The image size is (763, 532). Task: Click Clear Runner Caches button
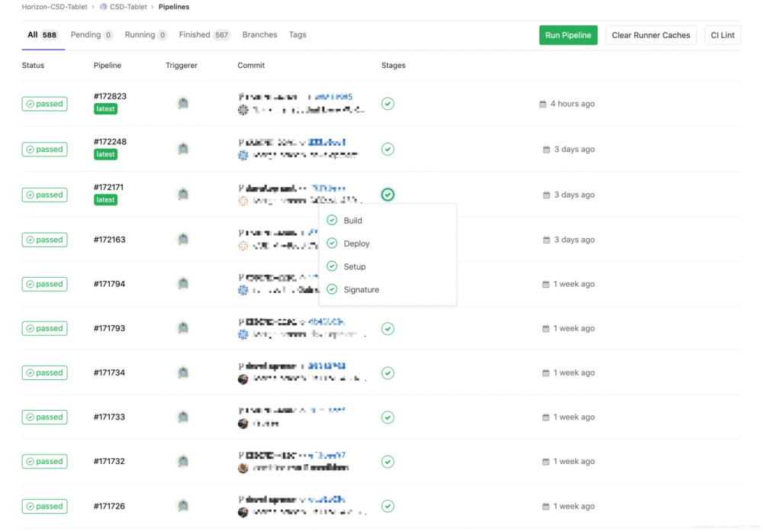click(651, 35)
